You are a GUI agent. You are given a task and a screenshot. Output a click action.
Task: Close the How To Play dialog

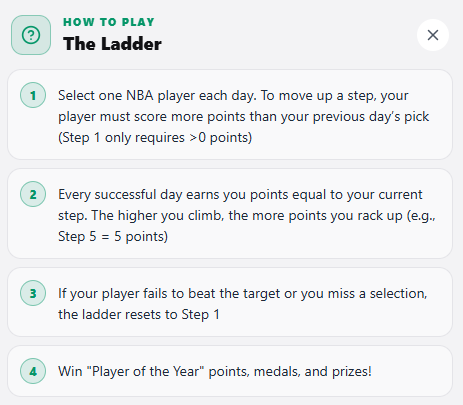(433, 35)
